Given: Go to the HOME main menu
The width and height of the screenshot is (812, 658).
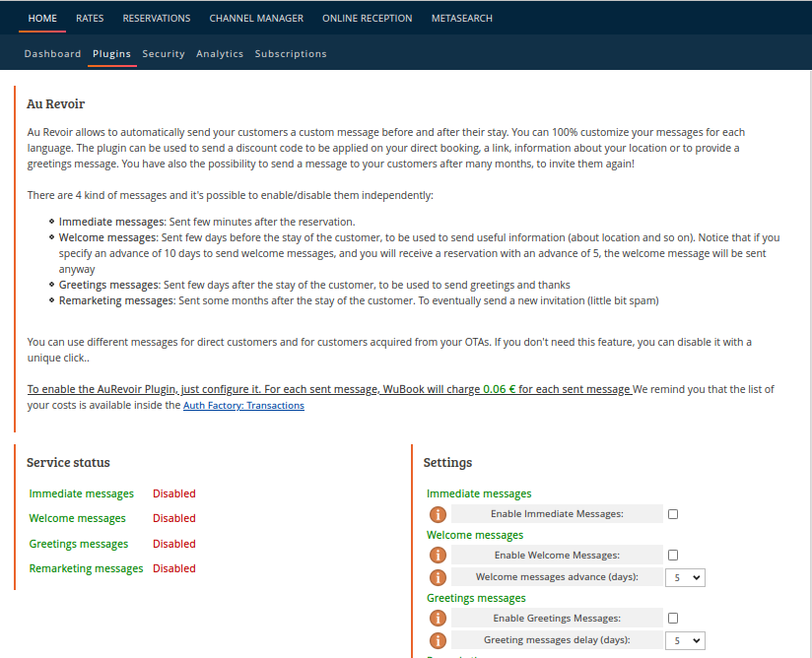Looking at the screenshot, I should pos(42,18).
